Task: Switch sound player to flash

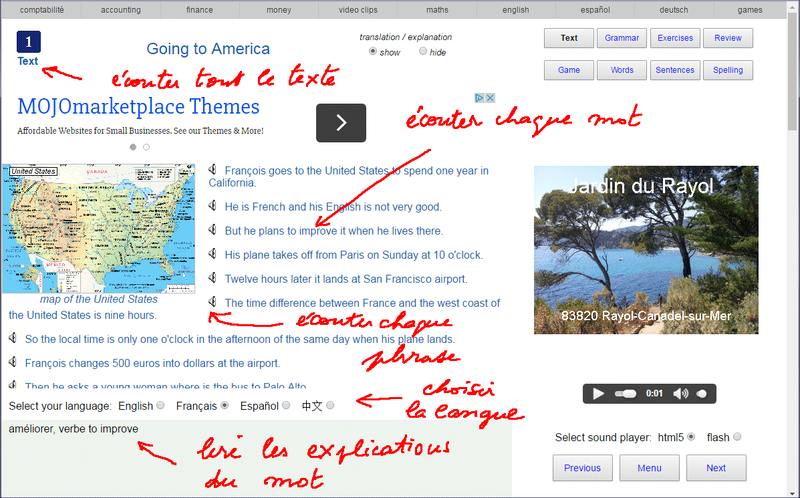Action: tap(737, 437)
